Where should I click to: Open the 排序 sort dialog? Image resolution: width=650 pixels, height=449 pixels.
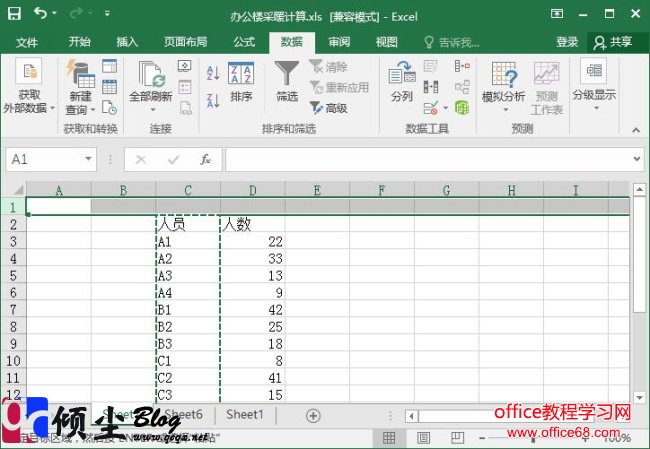241,82
